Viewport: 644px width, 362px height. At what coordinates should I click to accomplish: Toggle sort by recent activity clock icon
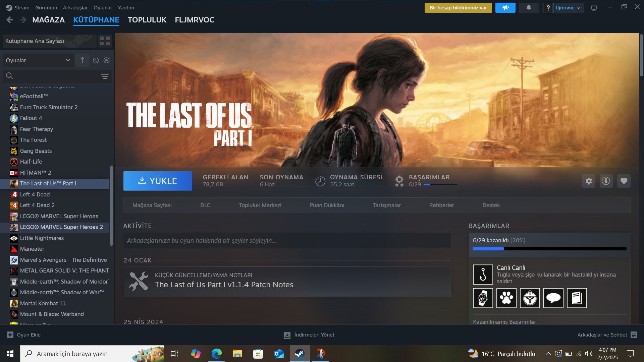point(96,60)
